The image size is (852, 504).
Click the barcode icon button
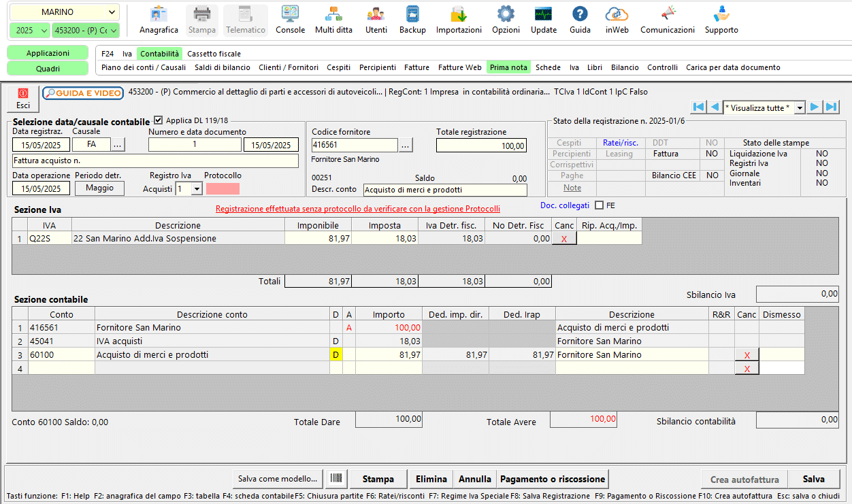coord(336,479)
